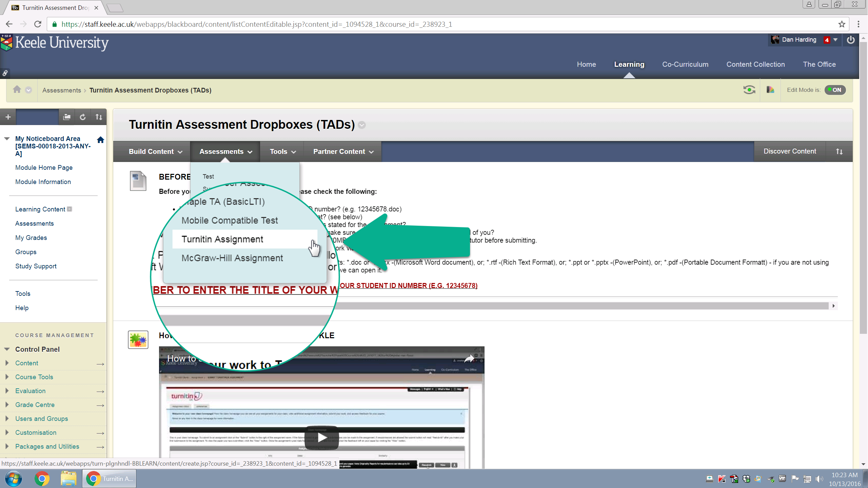The image size is (868, 488).
Task: Bookmark page with star icon
Action: coord(842,24)
